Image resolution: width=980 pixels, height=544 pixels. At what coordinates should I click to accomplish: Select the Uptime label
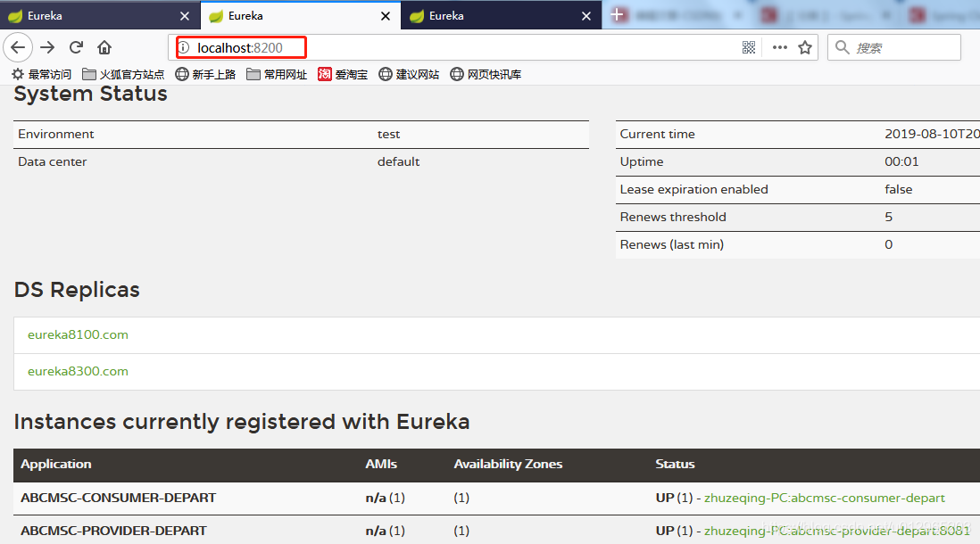[642, 161]
